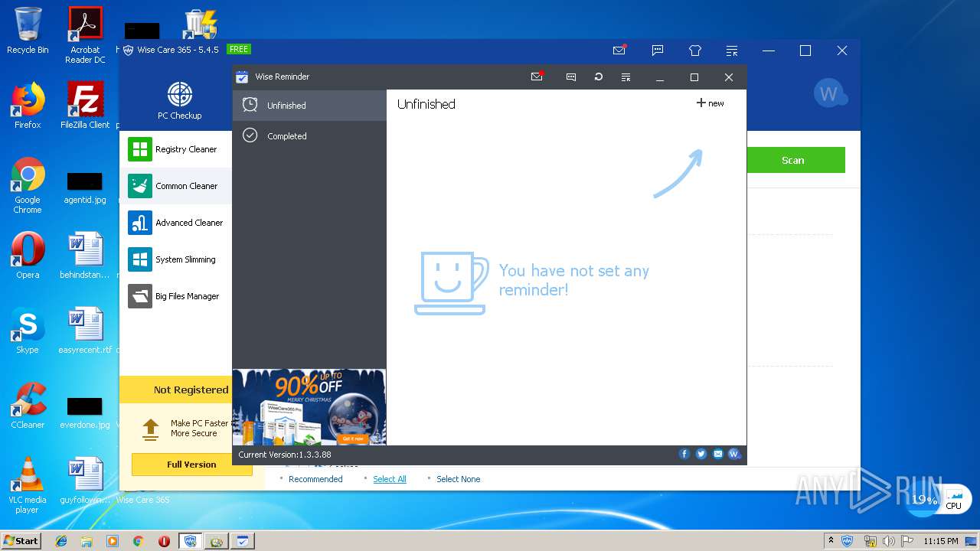Viewport: 980px width, 551px height.
Task: Click the email icon in Wise Reminder footer
Action: click(x=718, y=454)
